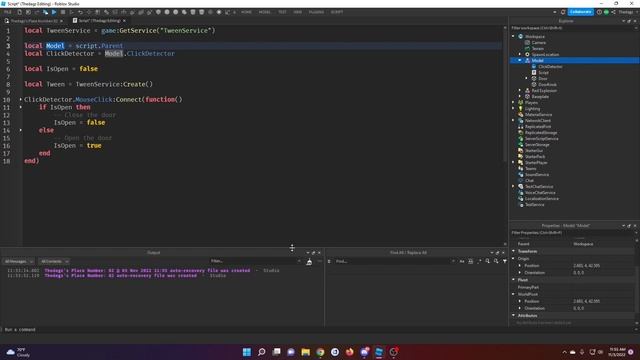Click the taskbar Search icon

tap(262, 352)
